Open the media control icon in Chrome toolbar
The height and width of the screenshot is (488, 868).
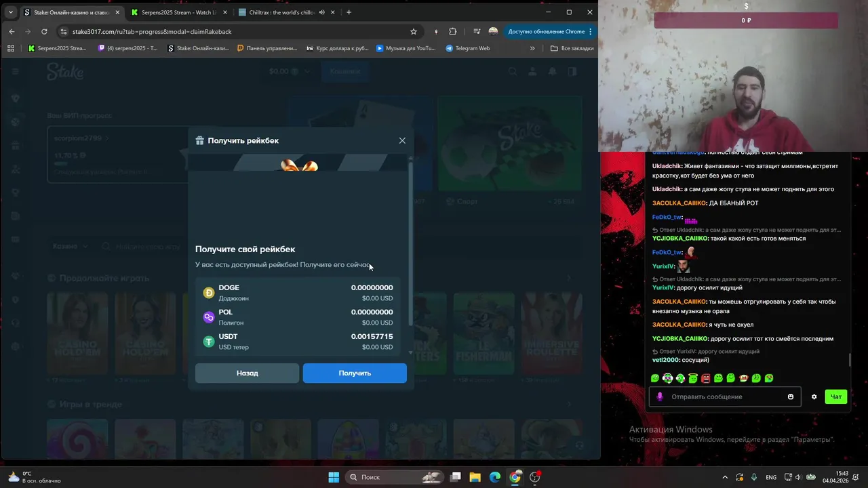[x=477, y=31]
